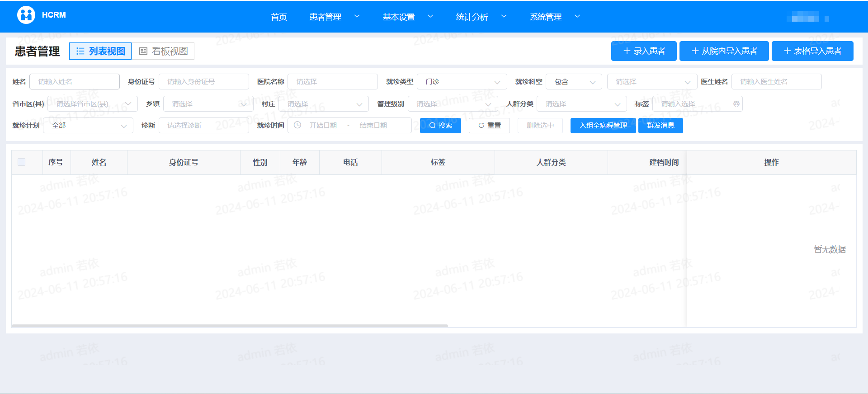The image size is (868, 394).
Task: Click the list icon in 列表视图 tab
Action: (80, 51)
